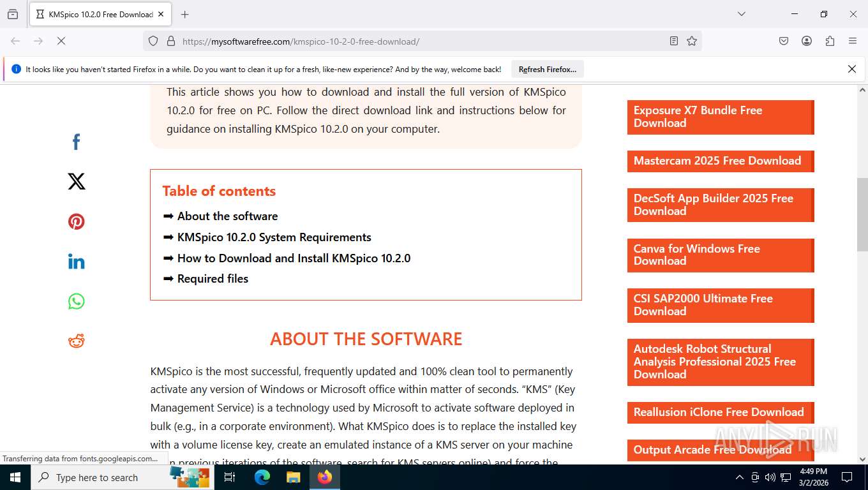Stop loading the page
Viewport: 868px width, 490px height.
[61, 41]
